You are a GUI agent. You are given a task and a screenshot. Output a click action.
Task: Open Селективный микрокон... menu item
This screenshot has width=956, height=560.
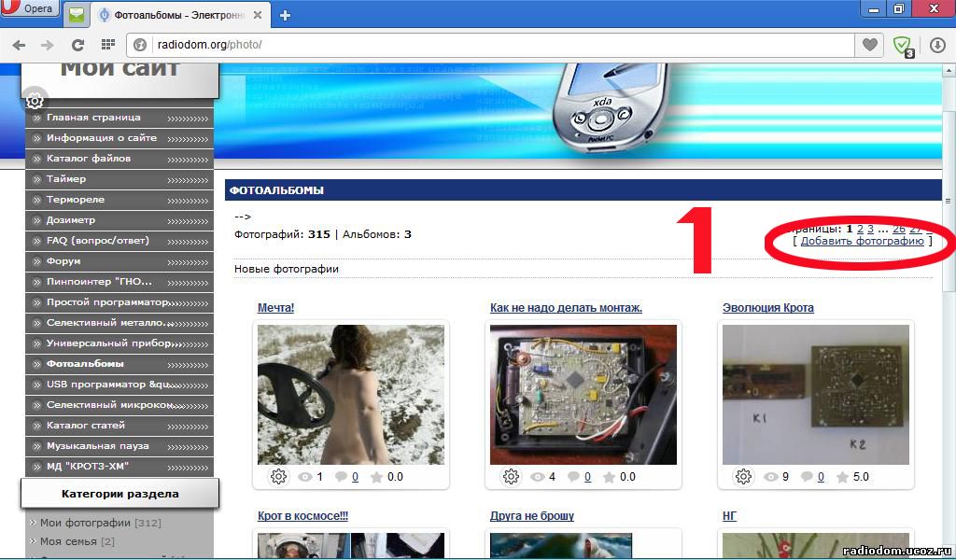point(119,405)
